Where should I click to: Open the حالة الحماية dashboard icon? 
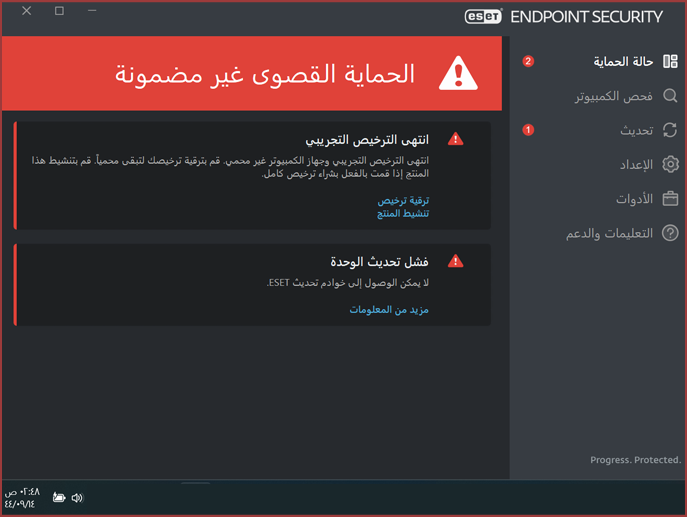point(670,61)
